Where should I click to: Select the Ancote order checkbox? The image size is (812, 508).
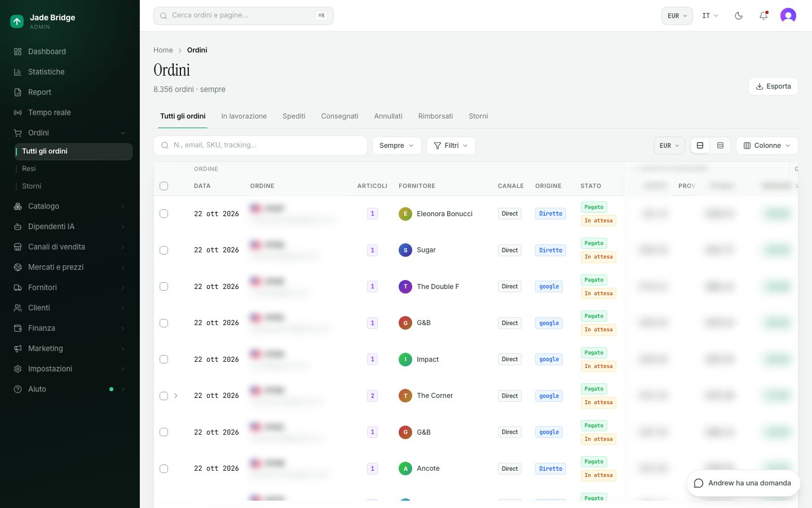(x=164, y=468)
